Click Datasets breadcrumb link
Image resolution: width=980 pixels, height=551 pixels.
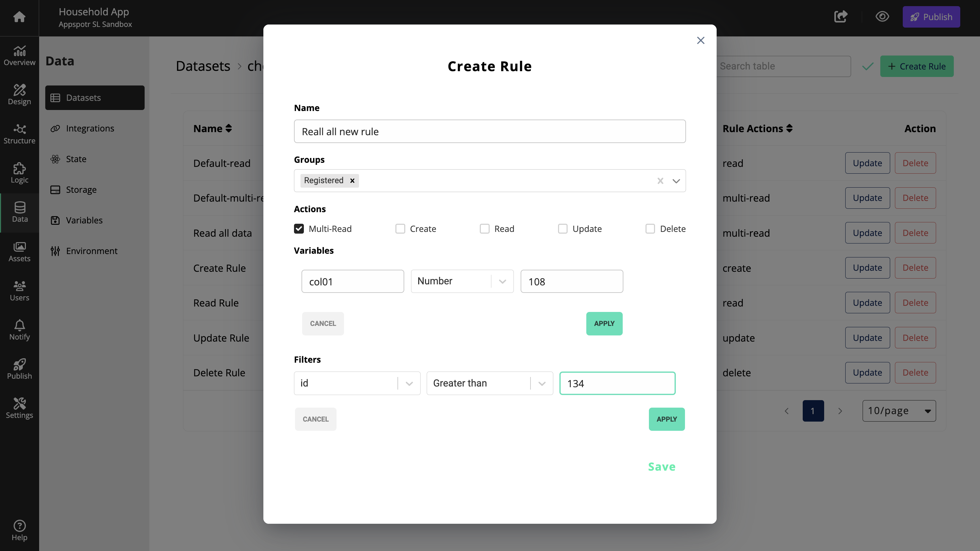coord(203,67)
